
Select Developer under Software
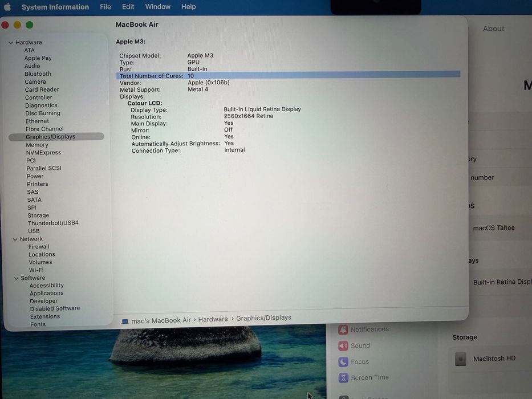(x=43, y=301)
